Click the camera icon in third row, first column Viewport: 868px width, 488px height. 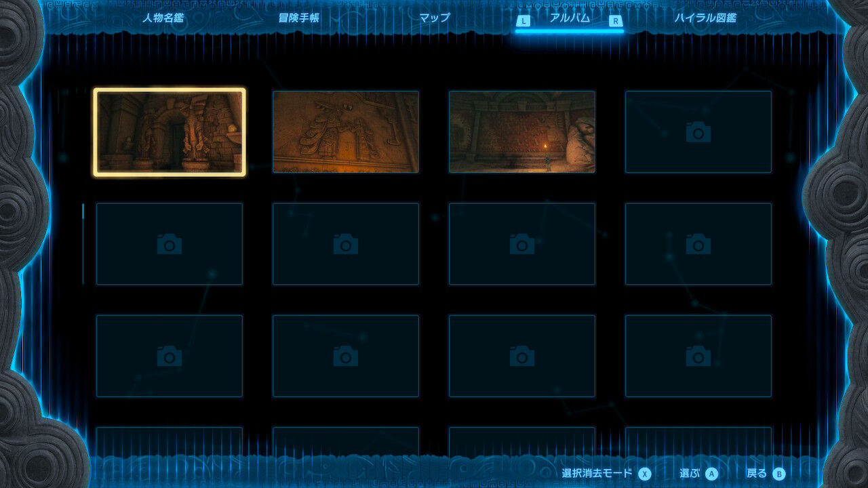(170, 356)
